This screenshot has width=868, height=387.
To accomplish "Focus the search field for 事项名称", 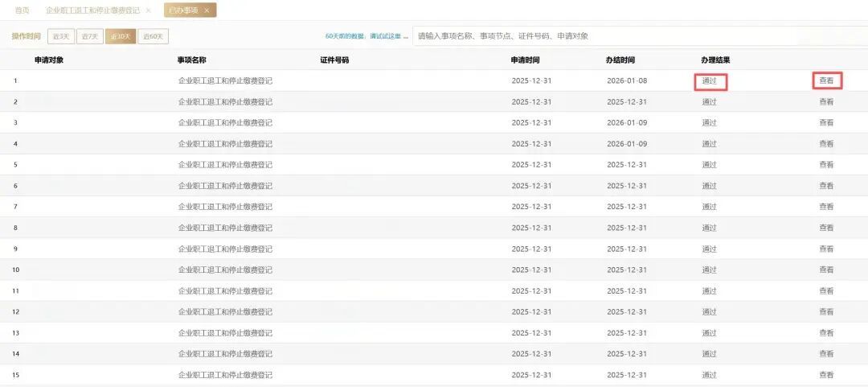I will click(x=635, y=36).
